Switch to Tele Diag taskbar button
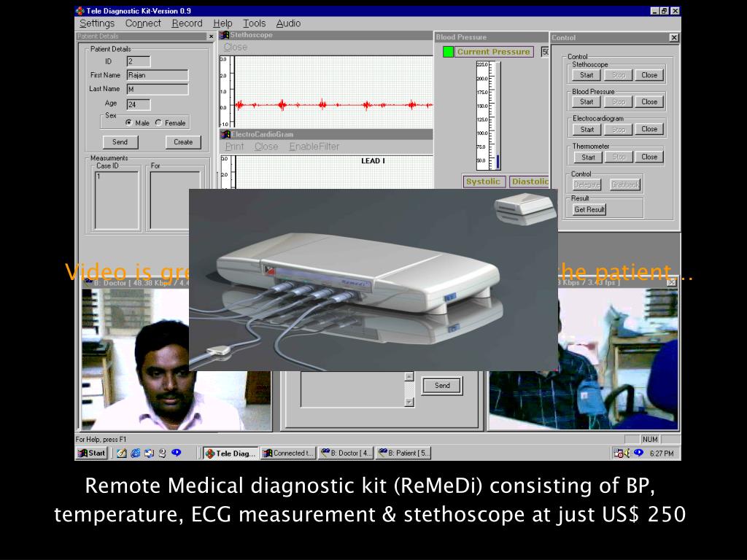 231,454
